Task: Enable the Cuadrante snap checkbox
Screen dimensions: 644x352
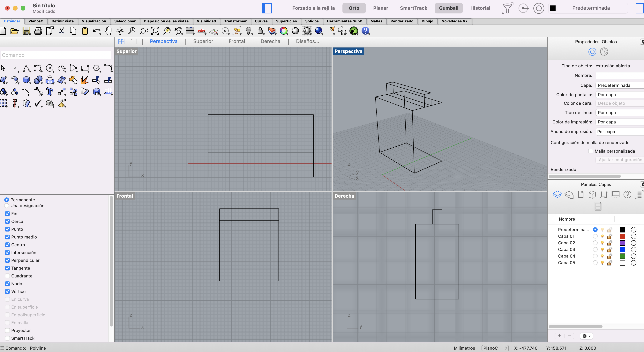Action: pos(8,276)
